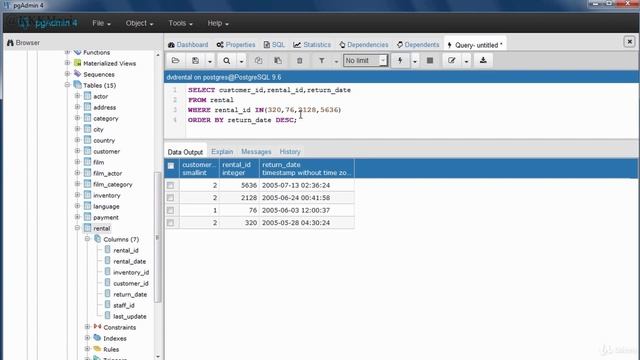Click the Paste icon in query toolbar
The image size is (640, 360).
click(x=278, y=61)
